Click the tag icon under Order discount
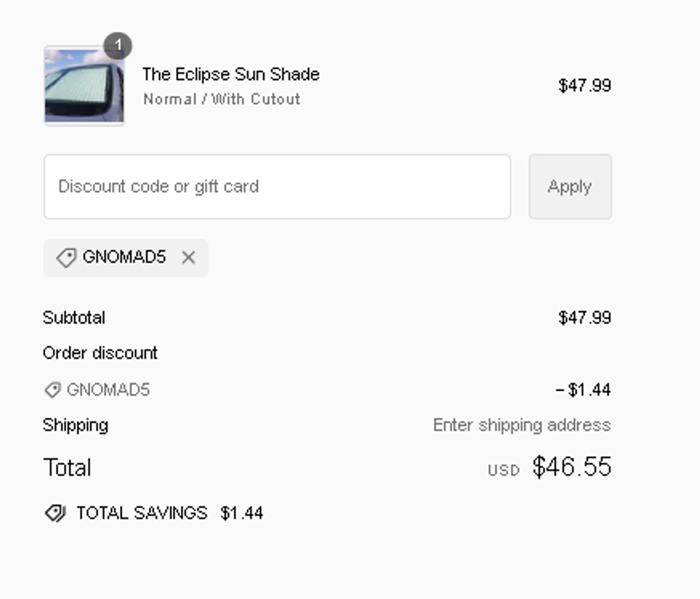 pos(53,390)
